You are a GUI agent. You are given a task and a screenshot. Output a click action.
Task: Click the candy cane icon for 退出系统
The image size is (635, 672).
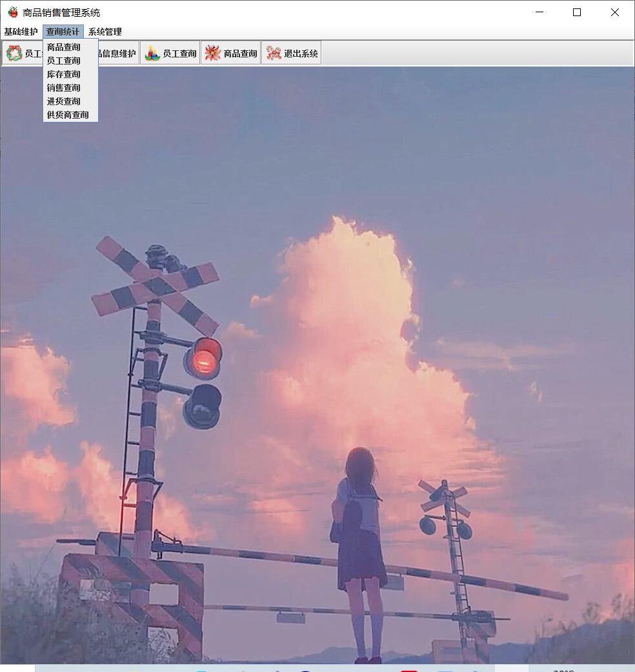pos(274,53)
